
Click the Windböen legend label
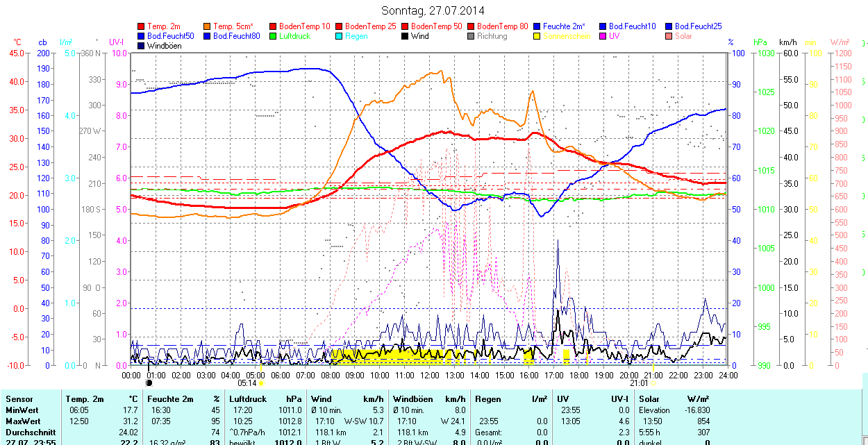point(164,46)
